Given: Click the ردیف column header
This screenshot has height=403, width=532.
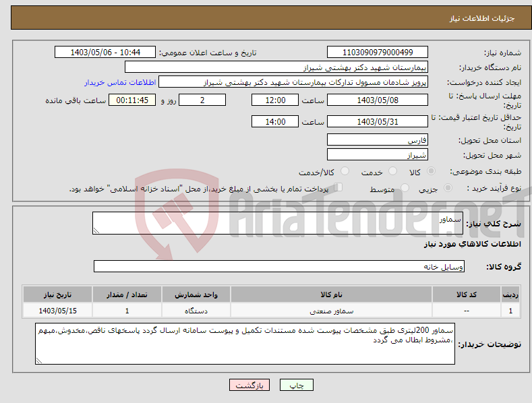Looking at the screenshot, I should [510, 294].
